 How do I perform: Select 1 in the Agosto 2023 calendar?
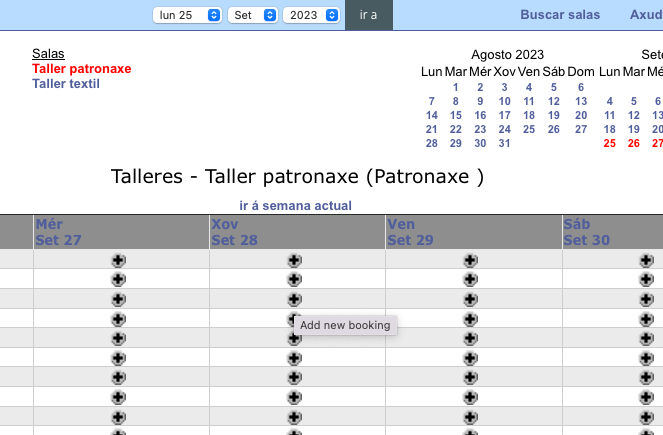[x=455, y=87]
